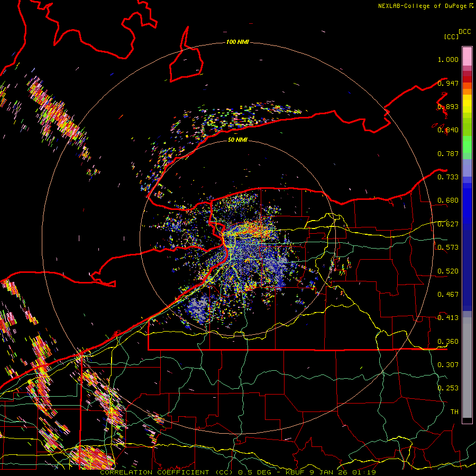Click the 0.307 legend value
Viewport: 476px width, 476px height.
tap(448, 364)
